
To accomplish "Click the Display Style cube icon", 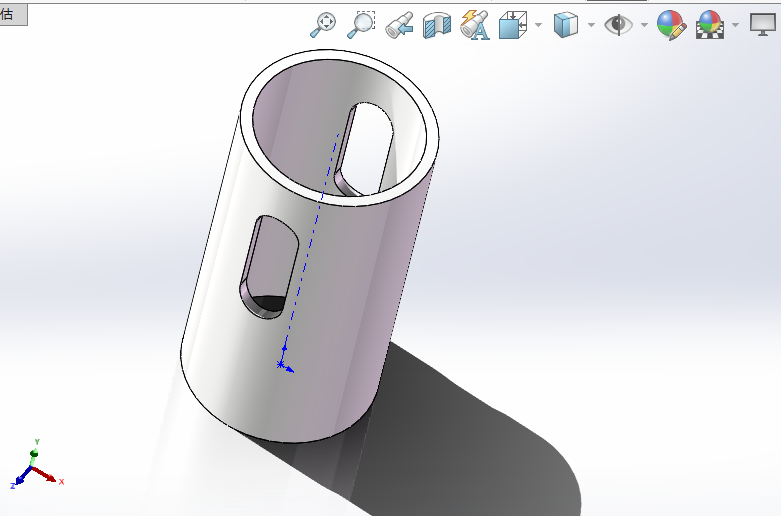I will click(x=566, y=25).
